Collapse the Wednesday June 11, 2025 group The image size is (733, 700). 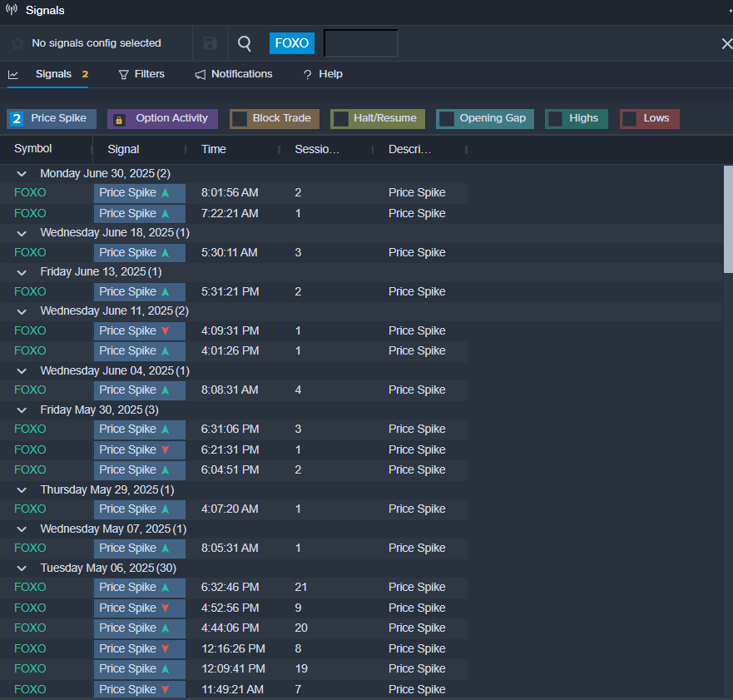[22, 312]
